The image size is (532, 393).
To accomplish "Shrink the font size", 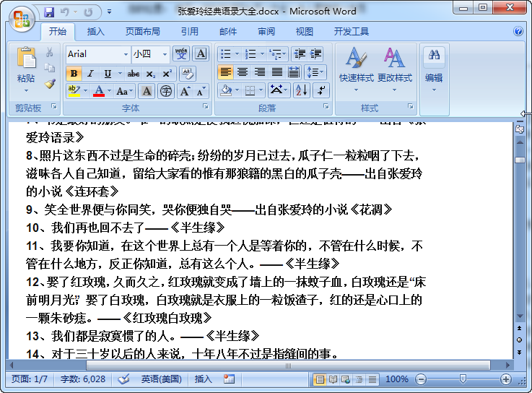I will 201,91.
